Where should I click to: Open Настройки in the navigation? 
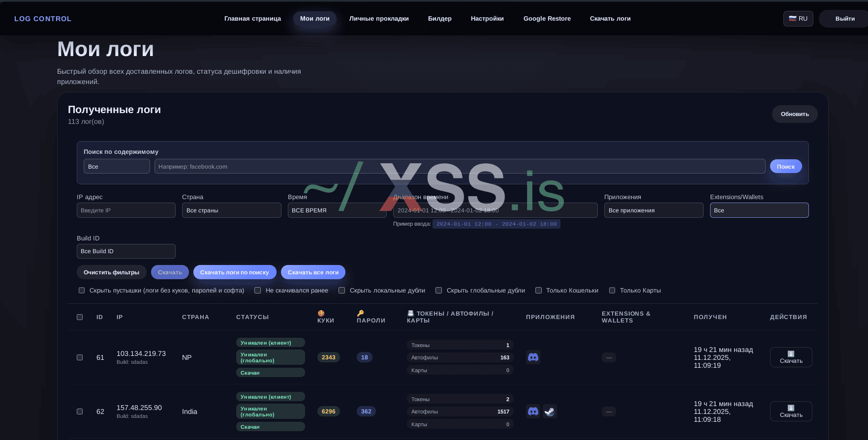point(487,19)
